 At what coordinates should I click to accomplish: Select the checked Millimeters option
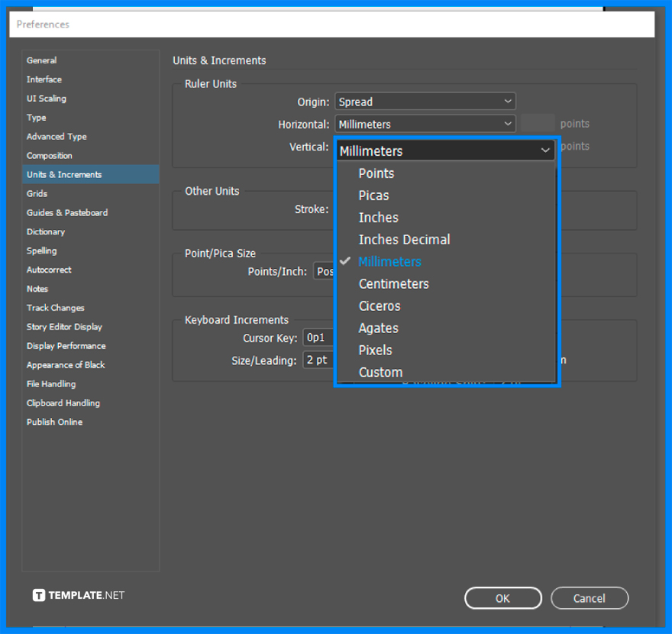(x=389, y=261)
